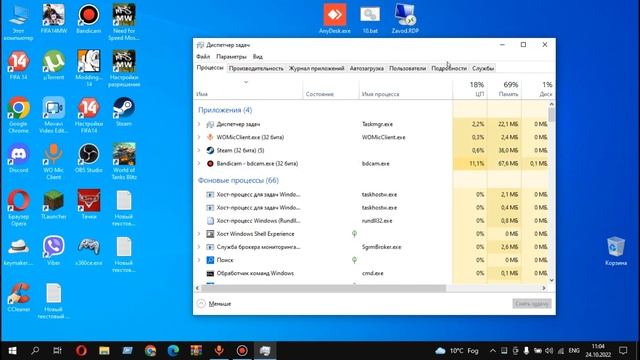Click the horizontal scrollbar right arrow
Viewport: 640px width, 360px height.
point(544,288)
